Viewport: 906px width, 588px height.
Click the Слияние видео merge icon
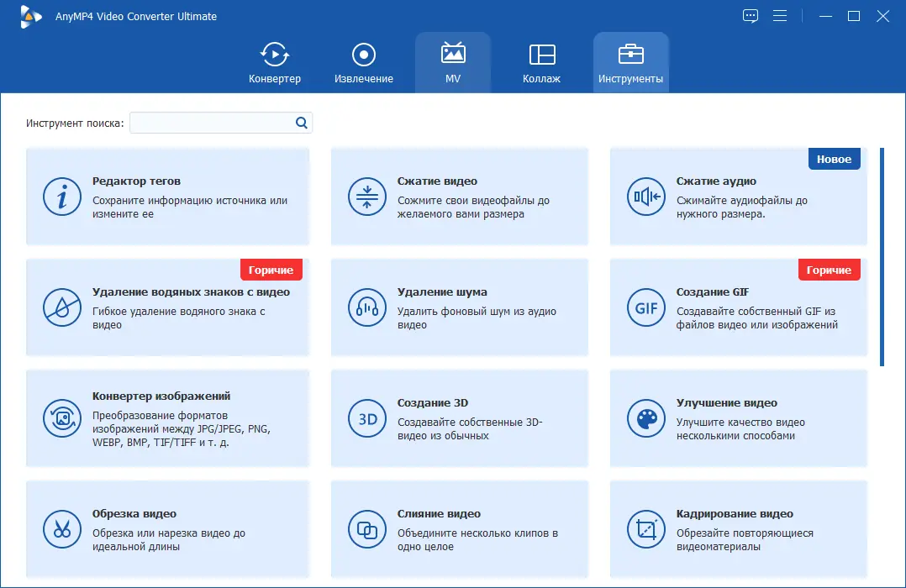pyautogui.click(x=367, y=529)
